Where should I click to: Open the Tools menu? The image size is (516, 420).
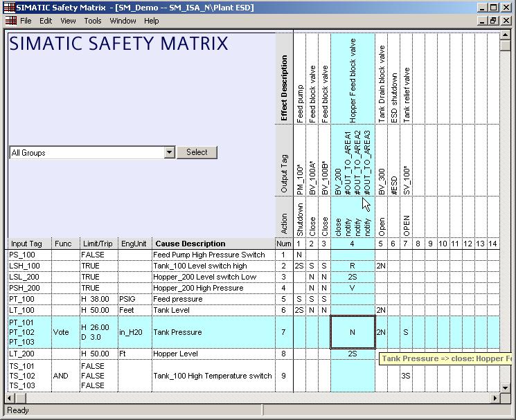[x=93, y=21]
